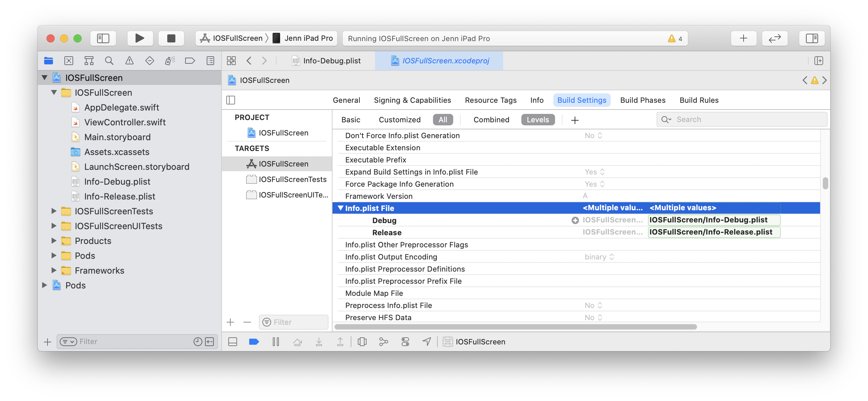The height and width of the screenshot is (401, 868).
Task: Open the Breakpoint navigator tag icon
Action: 190,61
